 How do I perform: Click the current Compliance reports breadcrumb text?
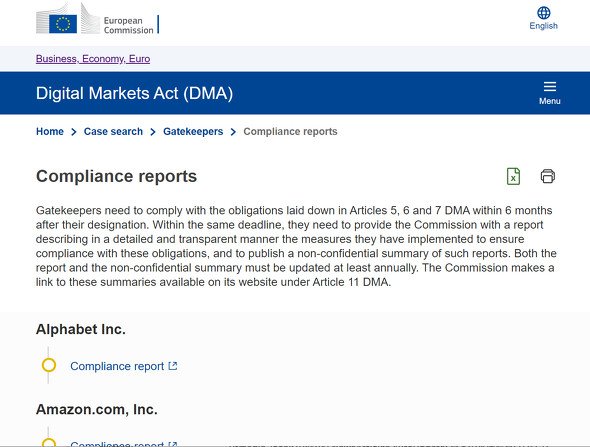(x=290, y=131)
